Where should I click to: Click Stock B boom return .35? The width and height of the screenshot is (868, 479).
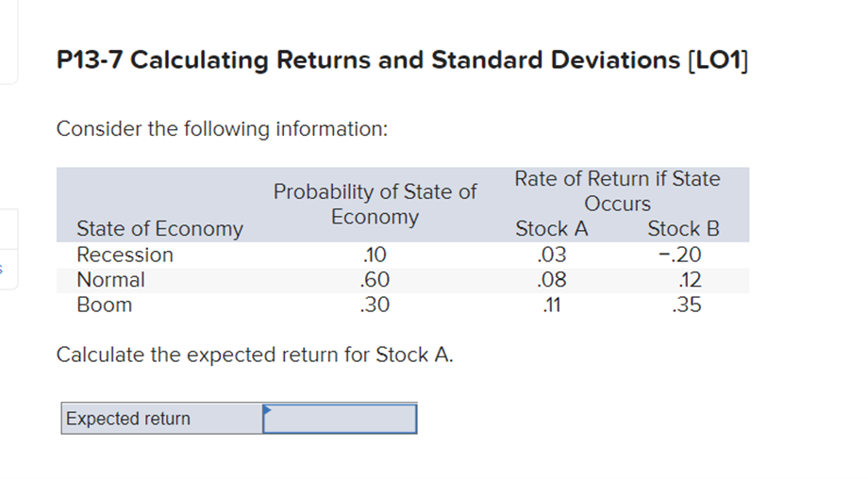[687, 305]
